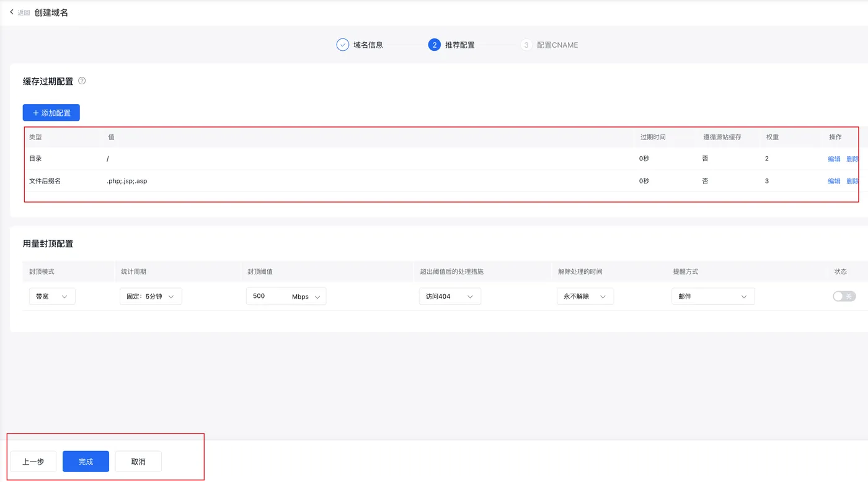Screen dimensions: 868x482
Task: Click 否 in the 文件后缀名 row
Action: (x=705, y=181)
